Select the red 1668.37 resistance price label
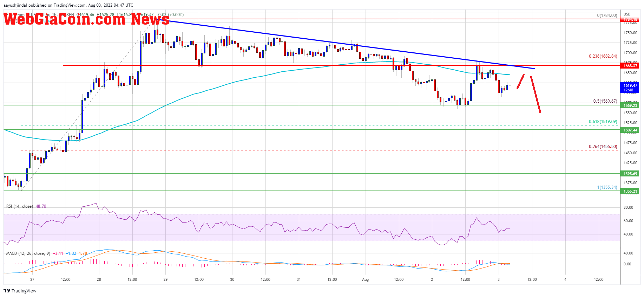Screen dimensions: 644x297 (630, 66)
